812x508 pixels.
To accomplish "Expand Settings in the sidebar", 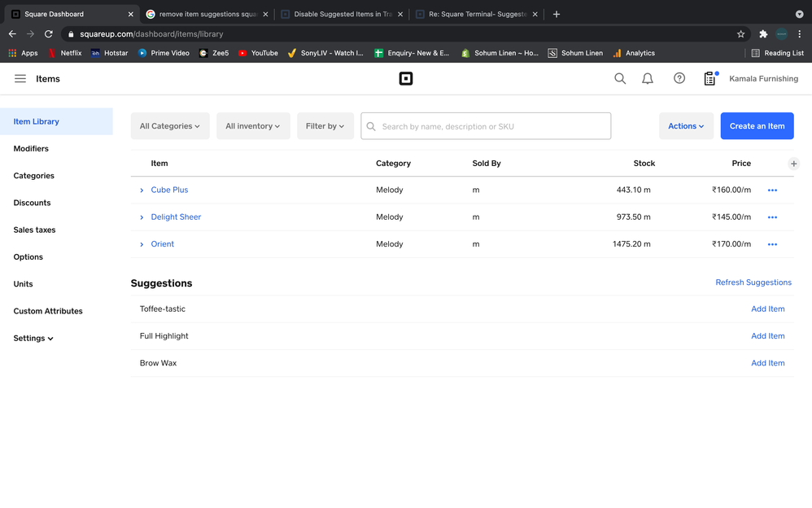I will click(x=33, y=339).
